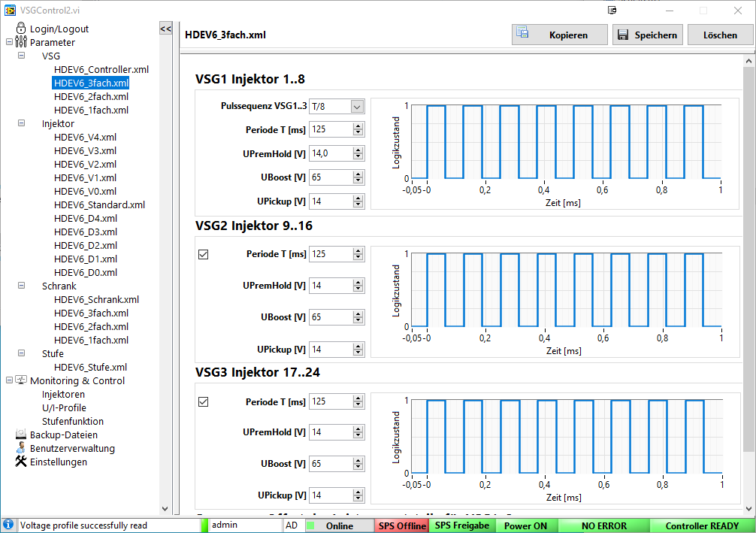Viewport: 756px width, 533px height.
Task: Click VSG2 Periode T stepper arrows
Action: (x=358, y=253)
